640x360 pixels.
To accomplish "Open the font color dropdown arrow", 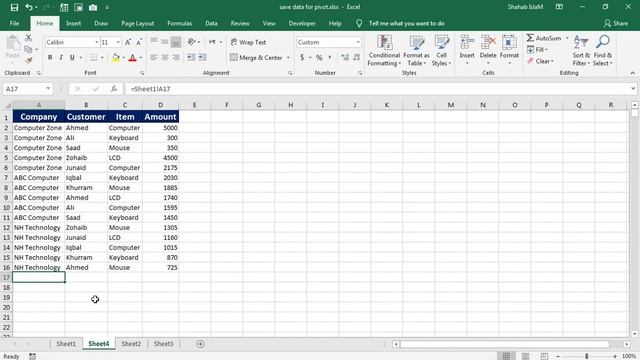I will coord(140,58).
